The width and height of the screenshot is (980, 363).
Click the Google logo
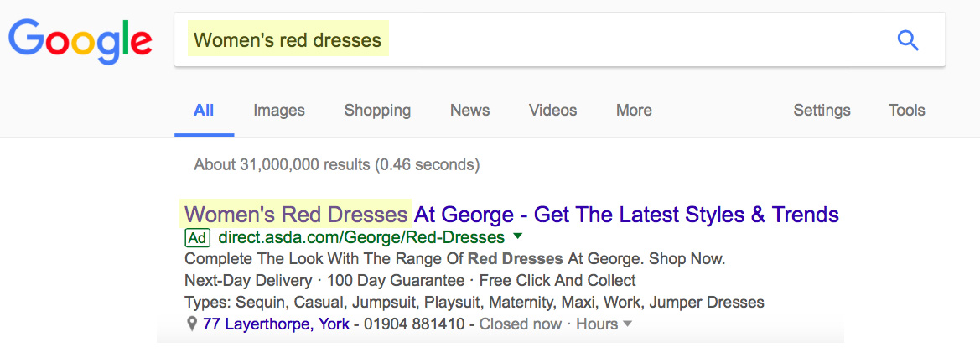tap(80, 41)
